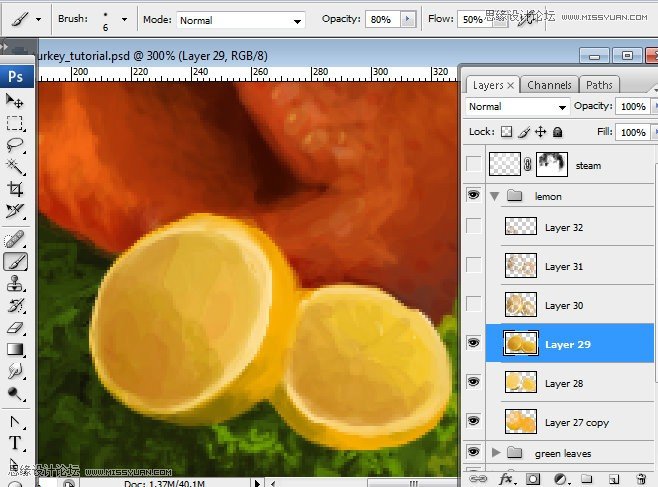Expand the green leaves group

pyautogui.click(x=496, y=452)
